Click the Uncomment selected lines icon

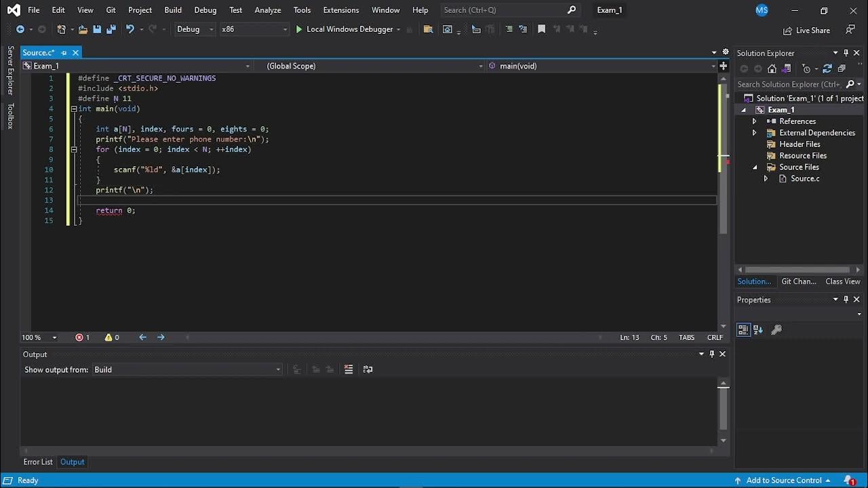coord(523,29)
